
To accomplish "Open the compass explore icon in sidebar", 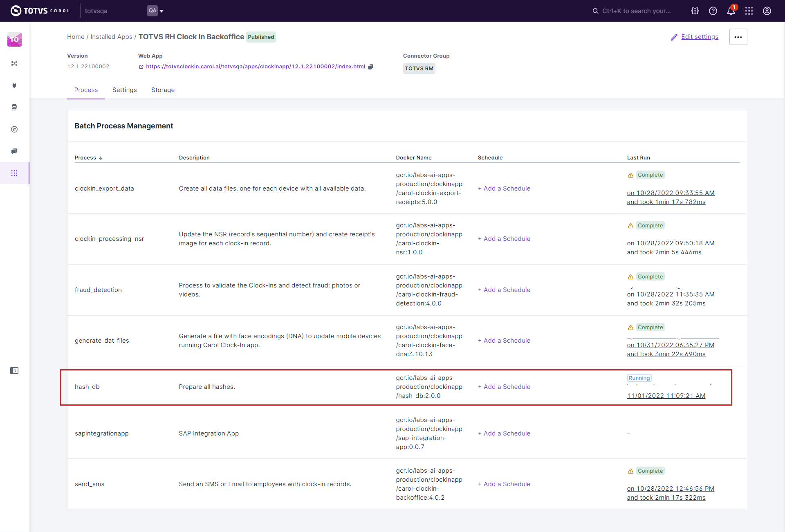I will click(x=14, y=129).
